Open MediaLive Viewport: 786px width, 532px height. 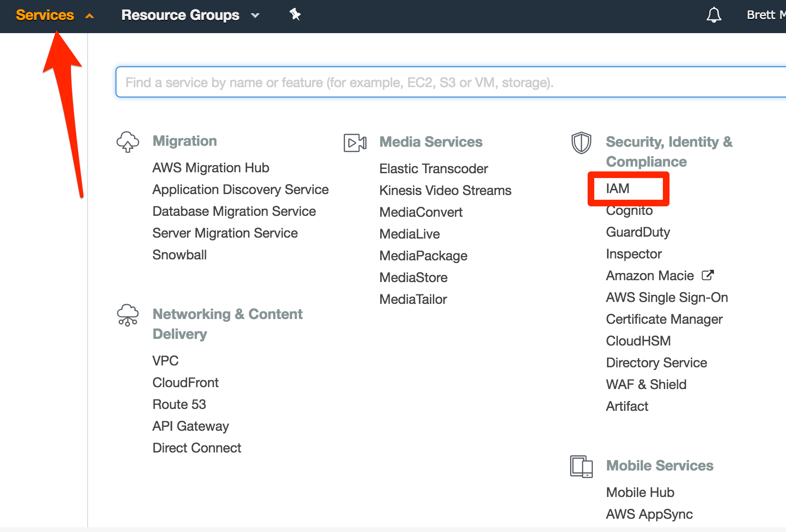pyautogui.click(x=410, y=234)
